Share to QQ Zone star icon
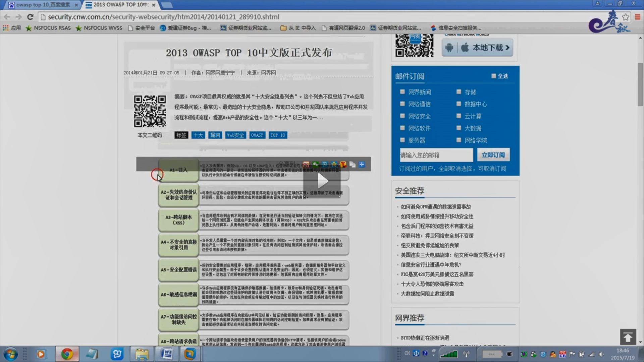This screenshot has height=362, width=644. coord(334,164)
